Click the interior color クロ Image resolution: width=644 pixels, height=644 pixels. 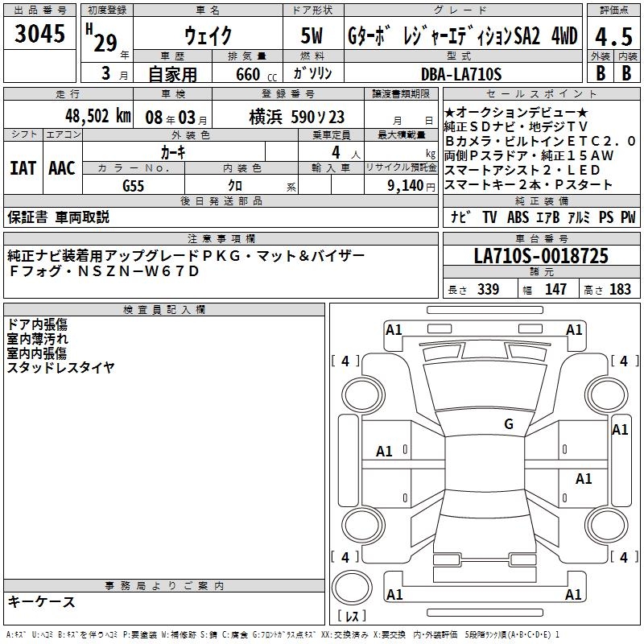point(235,186)
